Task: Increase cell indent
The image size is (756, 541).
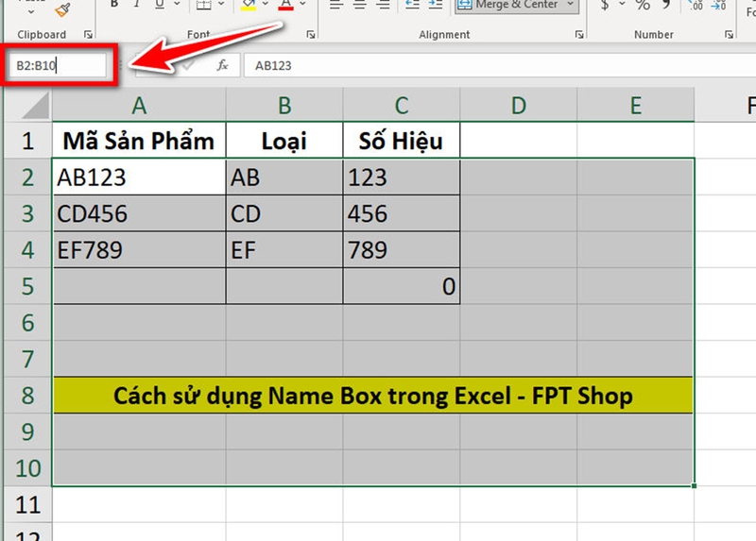Action: point(436,5)
